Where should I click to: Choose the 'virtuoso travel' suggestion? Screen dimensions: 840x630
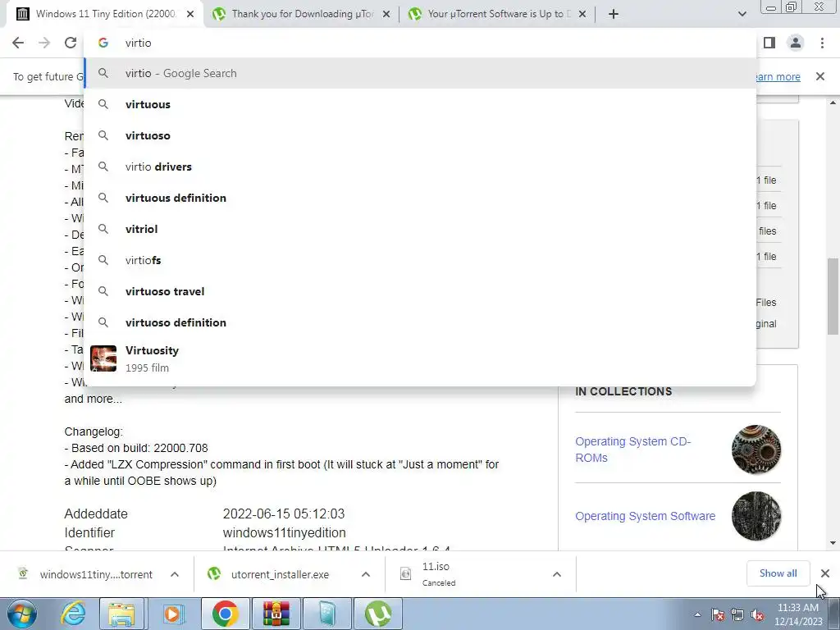pyautogui.click(x=420, y=291)
